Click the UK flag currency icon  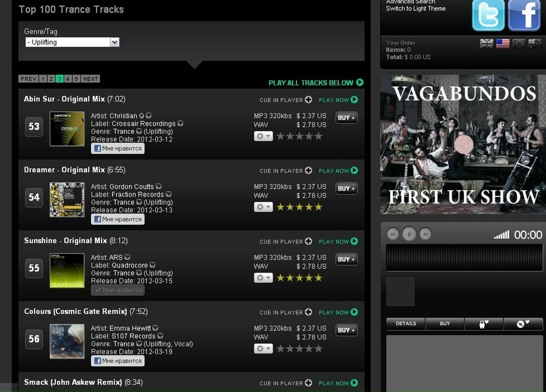pos(487,44)
